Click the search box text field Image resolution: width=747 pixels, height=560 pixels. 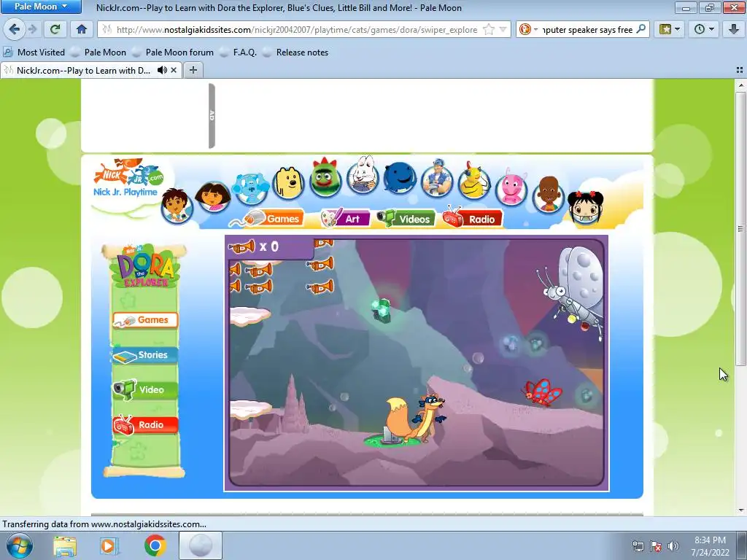pos(587,29)
